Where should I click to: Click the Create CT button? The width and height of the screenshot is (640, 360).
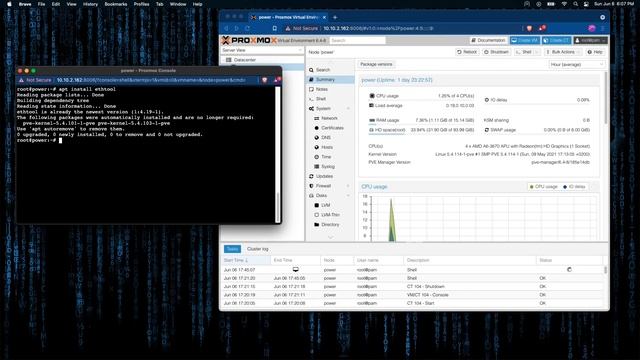[x=556, y=40]
